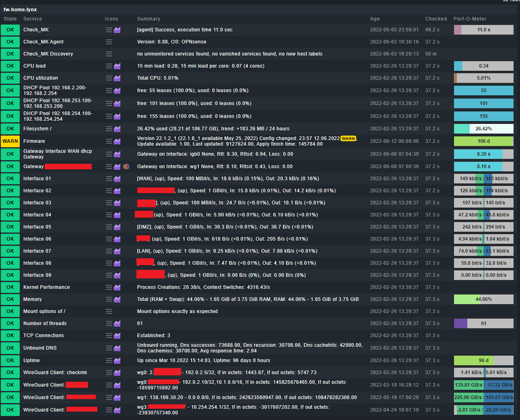Open action menu for CPU utilization
The image size is (520, 420).
point(109,78)
